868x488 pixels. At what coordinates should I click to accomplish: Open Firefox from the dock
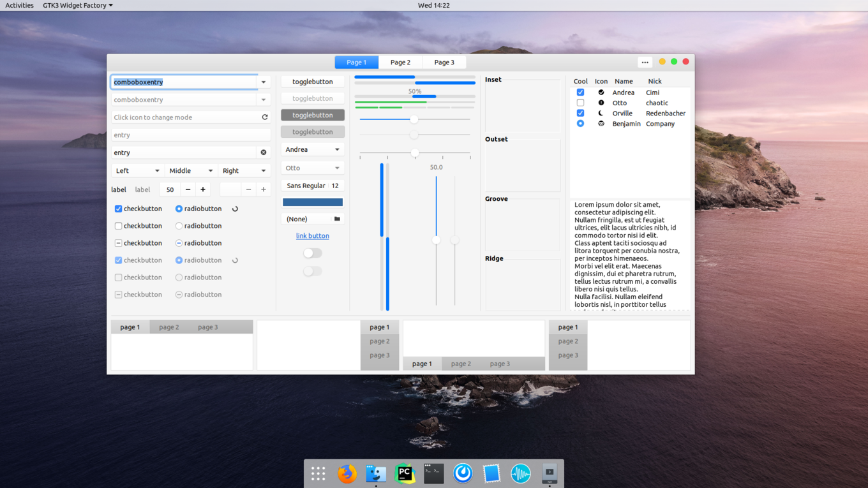click(x=347, y=473)
